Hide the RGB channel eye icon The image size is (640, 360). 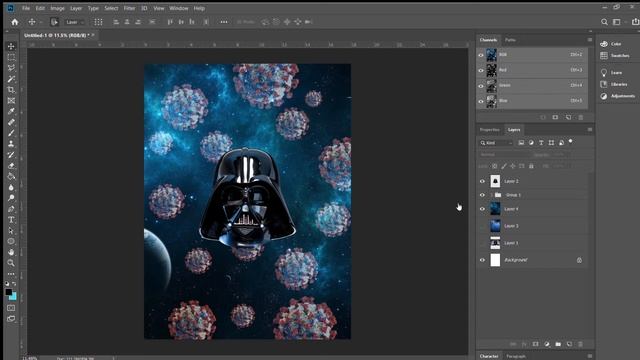[x=481, y=55]
